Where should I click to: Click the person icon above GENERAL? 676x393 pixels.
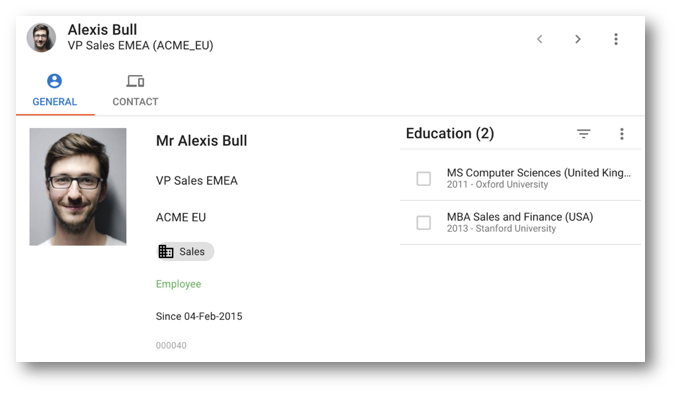click(54, 81)
